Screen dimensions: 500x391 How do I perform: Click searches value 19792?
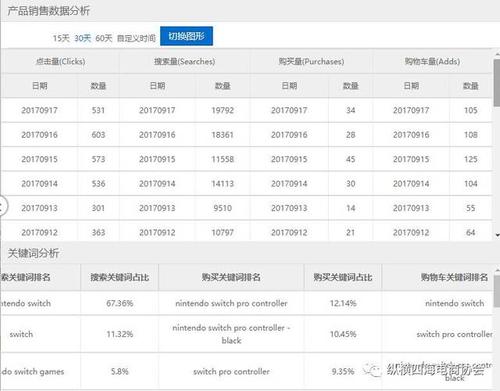coord(223,110)
